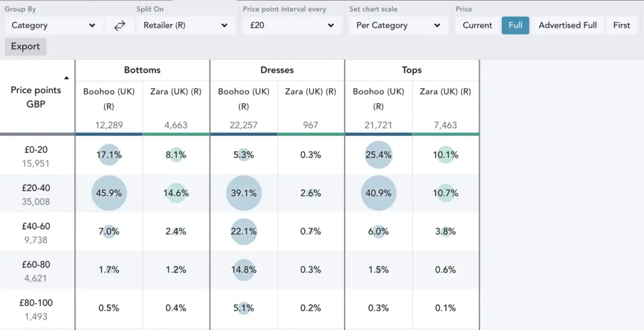Viewport: 644px width, 330px height.
Task: Click the Bottoms category header
Action: click(142, 70)
